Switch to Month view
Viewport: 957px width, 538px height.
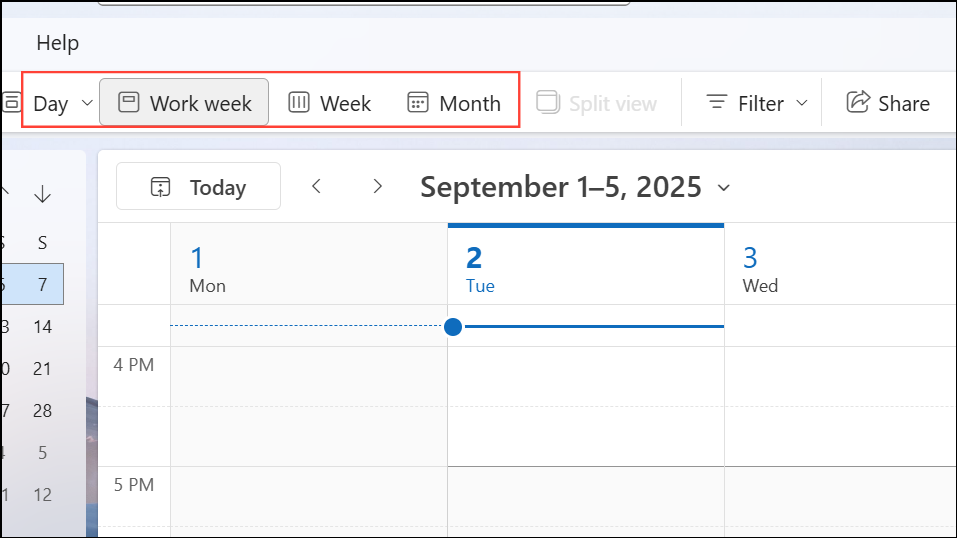point(455,103)
